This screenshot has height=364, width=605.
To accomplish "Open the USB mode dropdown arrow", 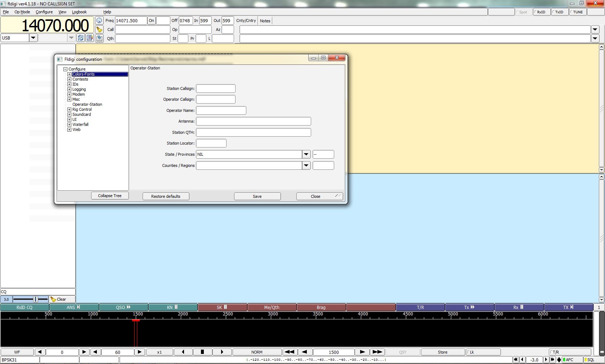I will tap(33, 38).
